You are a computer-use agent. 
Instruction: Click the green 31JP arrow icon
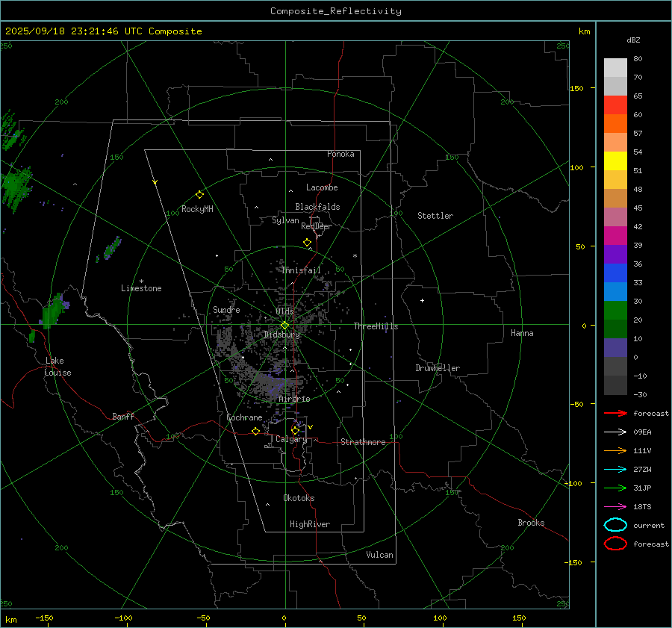coord(615,488)
